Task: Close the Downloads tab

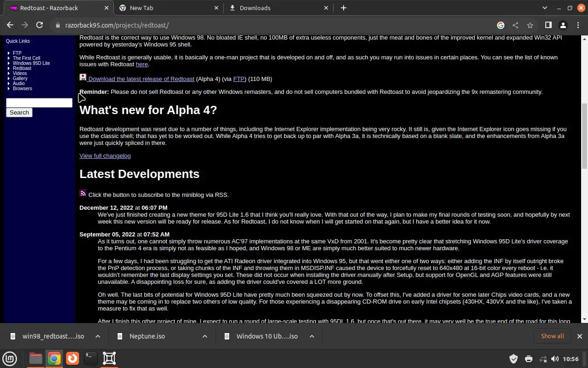Action: tap(326, 8)
